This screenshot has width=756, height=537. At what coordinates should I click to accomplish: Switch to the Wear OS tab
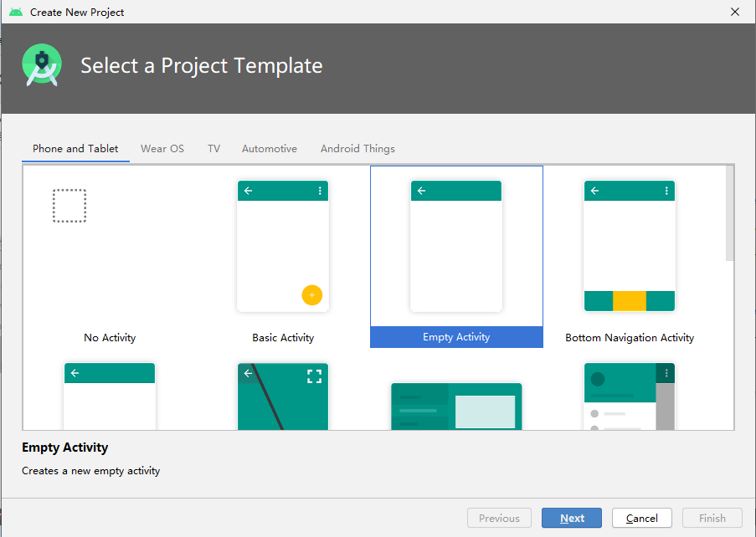[x=162, y=149]
